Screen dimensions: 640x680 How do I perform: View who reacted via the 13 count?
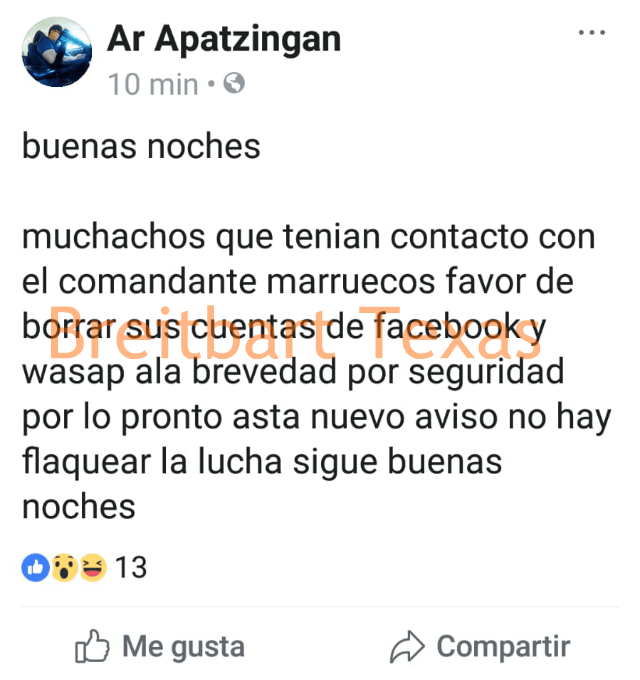[131, 568]
